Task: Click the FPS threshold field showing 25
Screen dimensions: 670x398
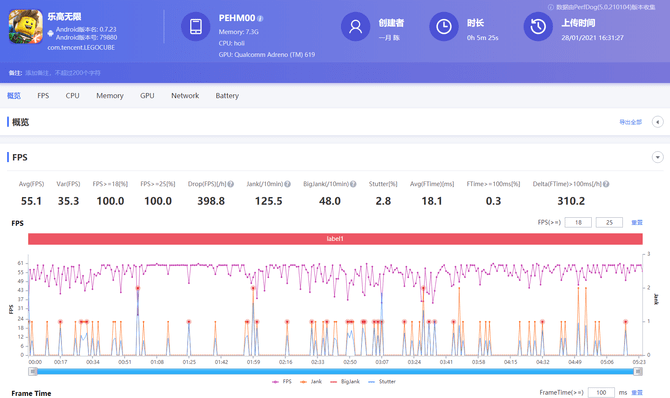Action: click(x=609, y=222)
